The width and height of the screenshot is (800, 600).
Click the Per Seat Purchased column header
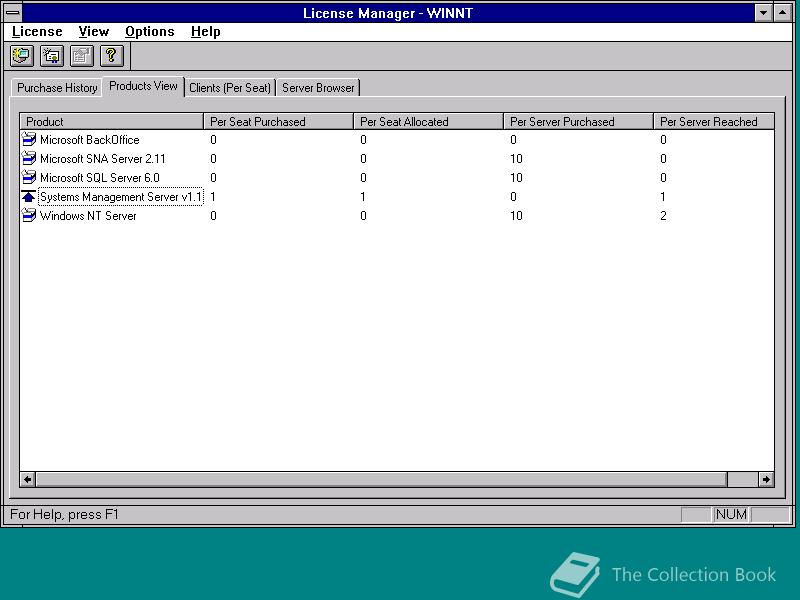click(x=279, y=121)
